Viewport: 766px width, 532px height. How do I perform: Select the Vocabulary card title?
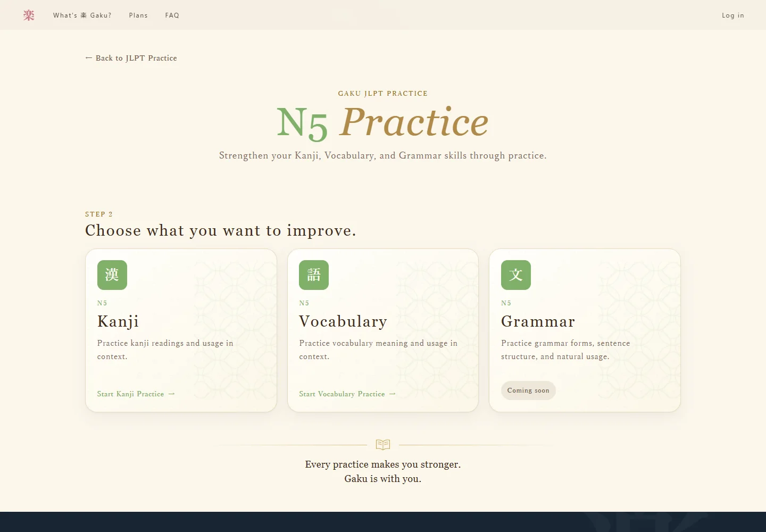point(343,321)
